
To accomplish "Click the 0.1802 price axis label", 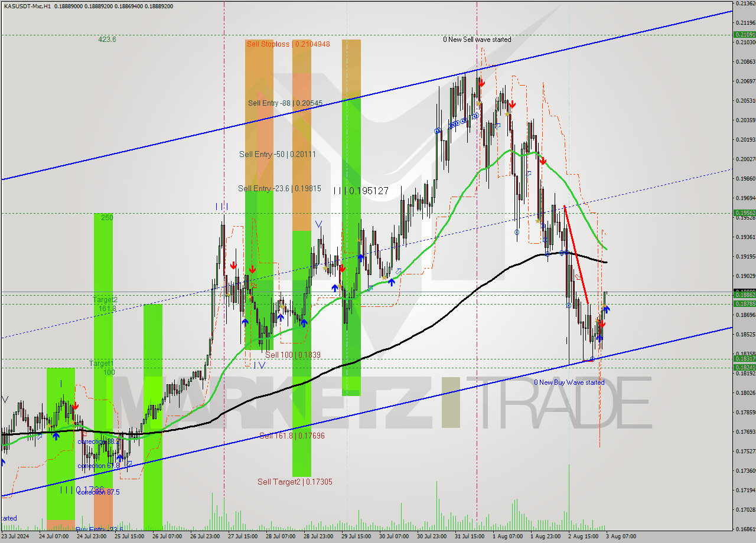I will pyautogui.click(x=745, y=392).
